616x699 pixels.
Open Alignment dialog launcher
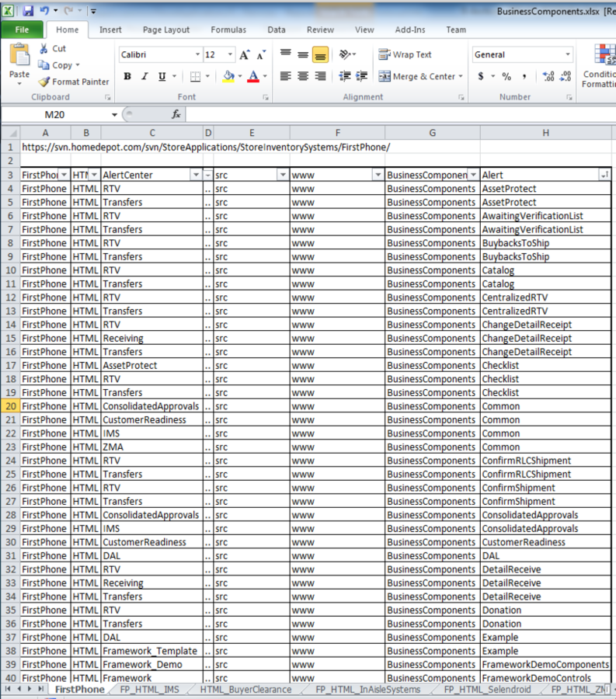click(461, 97)
